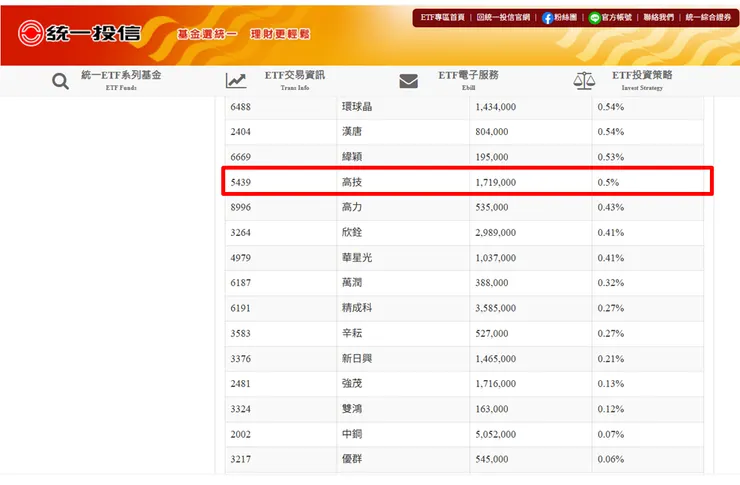
Task: Select stock code 3264
Action: (x=240, y=233)
